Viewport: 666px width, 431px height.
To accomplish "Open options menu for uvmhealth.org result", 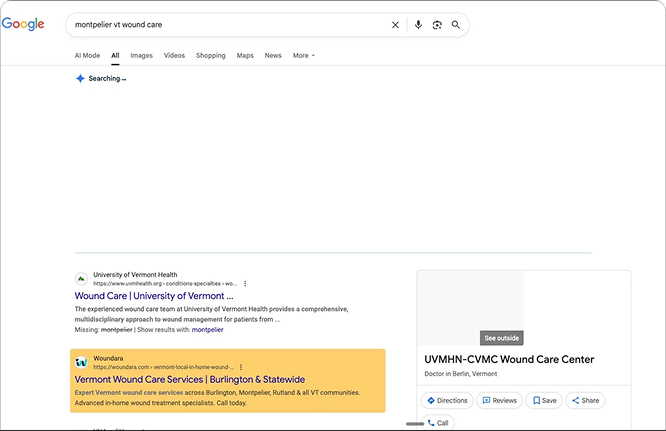I will pyautogui.click(x=245, y=284).
